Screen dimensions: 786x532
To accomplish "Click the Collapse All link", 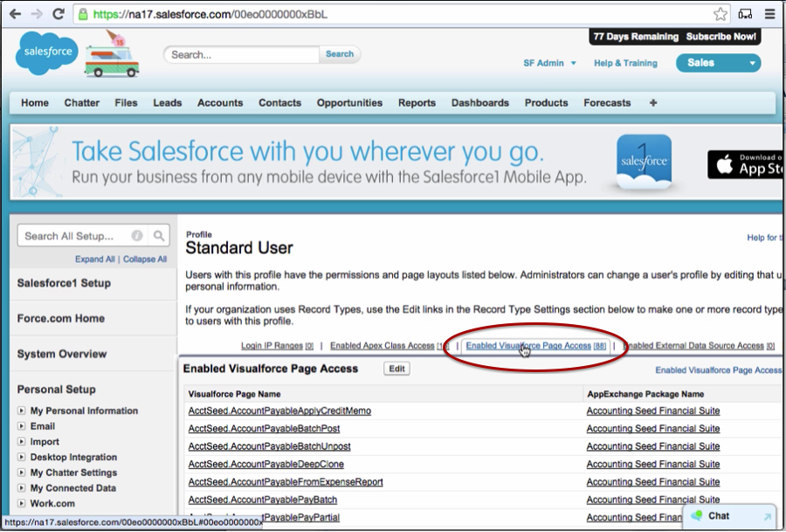I will pos(145,259).
